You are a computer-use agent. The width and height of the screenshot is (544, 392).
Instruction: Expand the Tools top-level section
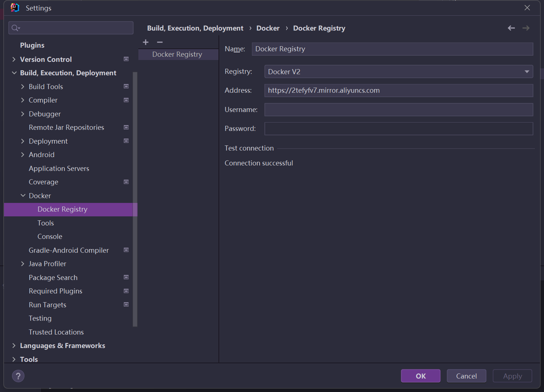click(14, 359)
